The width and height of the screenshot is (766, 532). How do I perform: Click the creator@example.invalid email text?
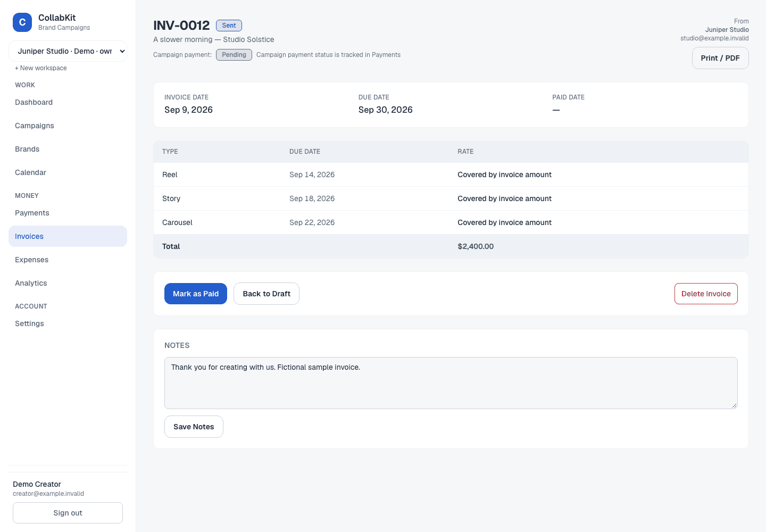[48, 494]
